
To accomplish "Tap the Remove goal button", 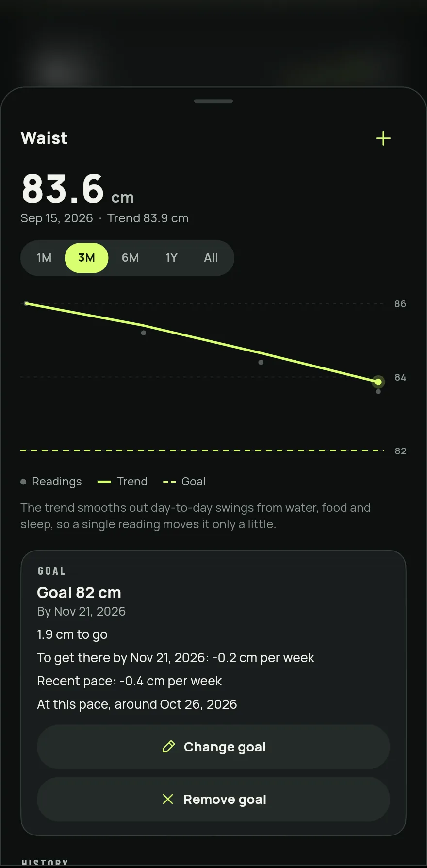I will click(213, 799).
